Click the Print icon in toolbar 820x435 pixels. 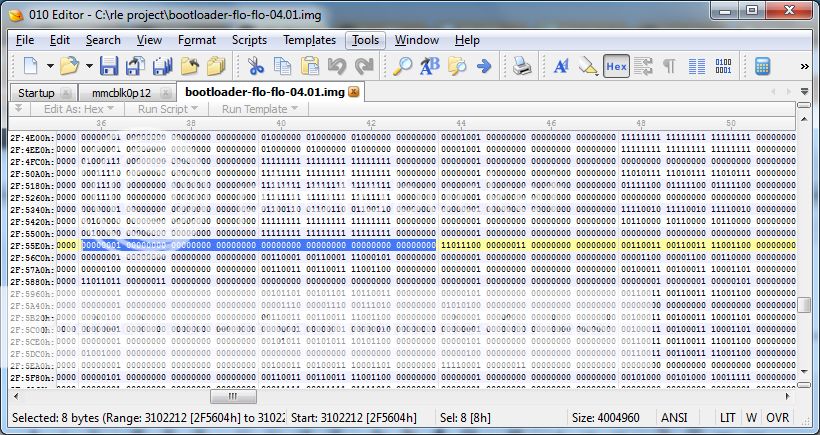click(522, 67)
